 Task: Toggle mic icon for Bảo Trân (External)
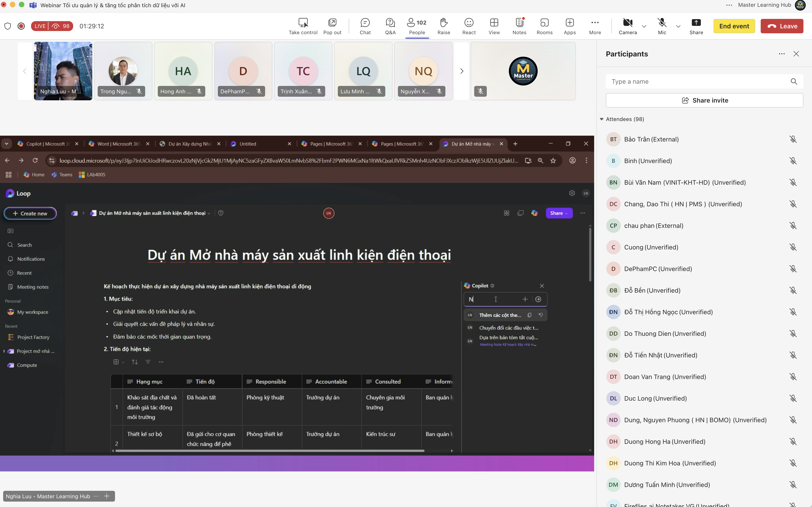pyautogui.click(x=793, y=139)
